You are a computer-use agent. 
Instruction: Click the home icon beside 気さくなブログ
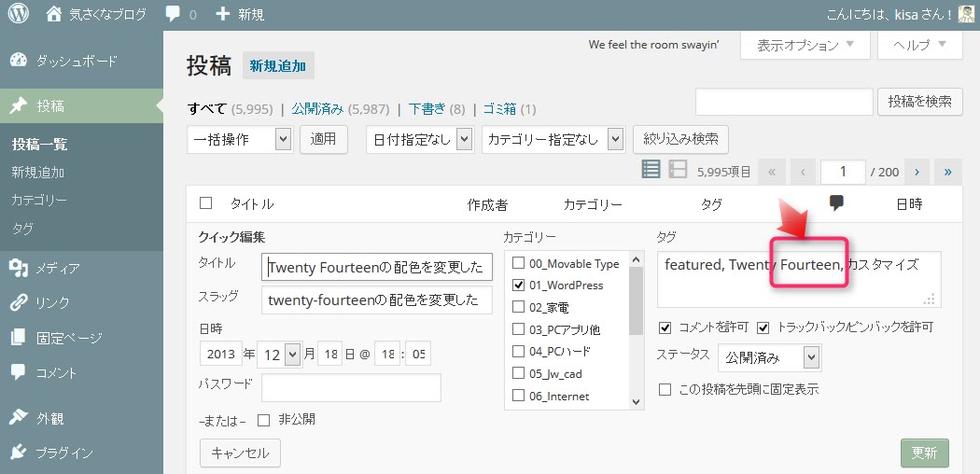pos(54,14)
